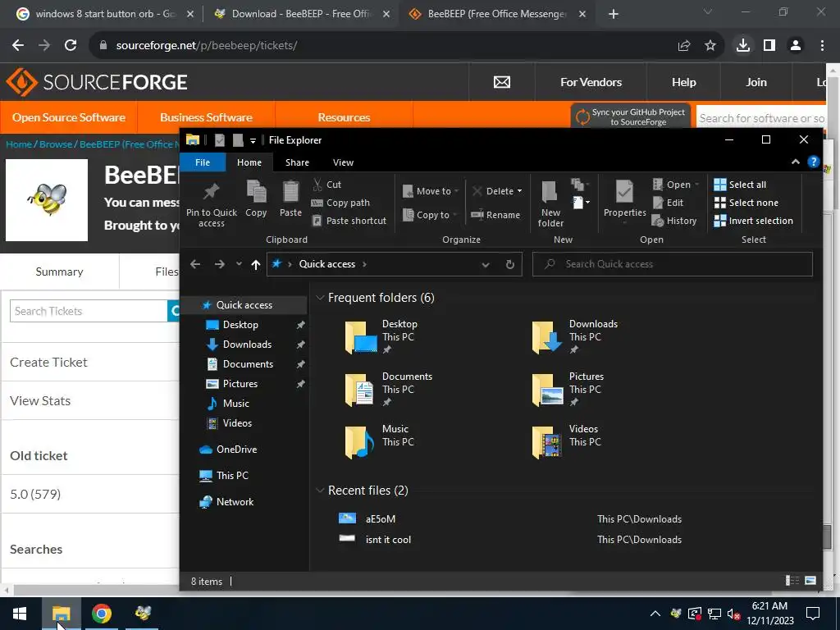Viewport: 840px width, 630px height.
Task: Click Create Ticket link
Action: coord(48,362)
